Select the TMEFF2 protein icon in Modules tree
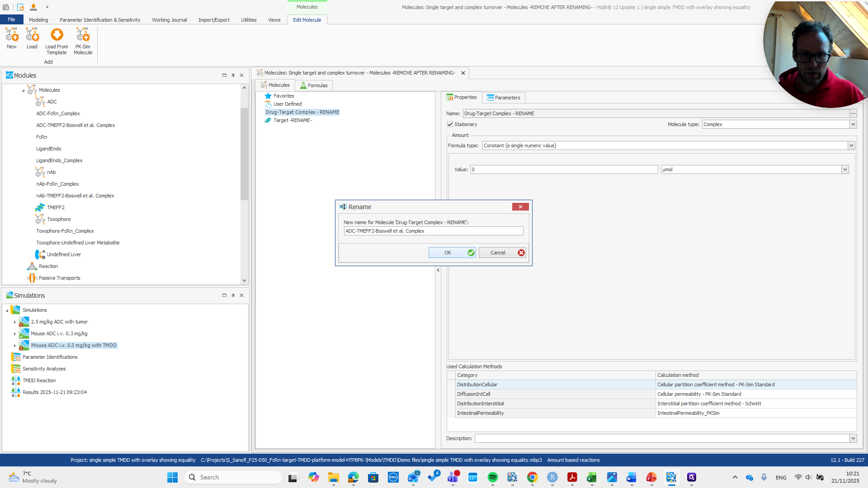 pos(40,207)
